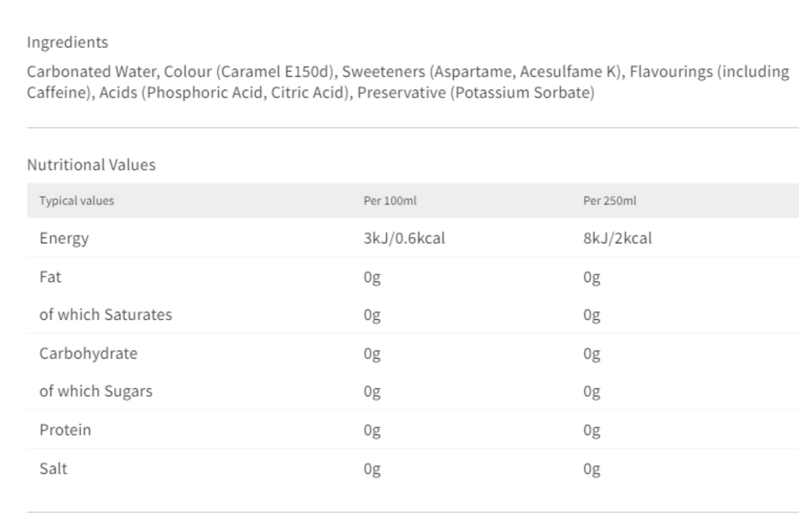Click the Nutritional Values heading
Viewport: 799px width, 532px height.
coord(91,165)
